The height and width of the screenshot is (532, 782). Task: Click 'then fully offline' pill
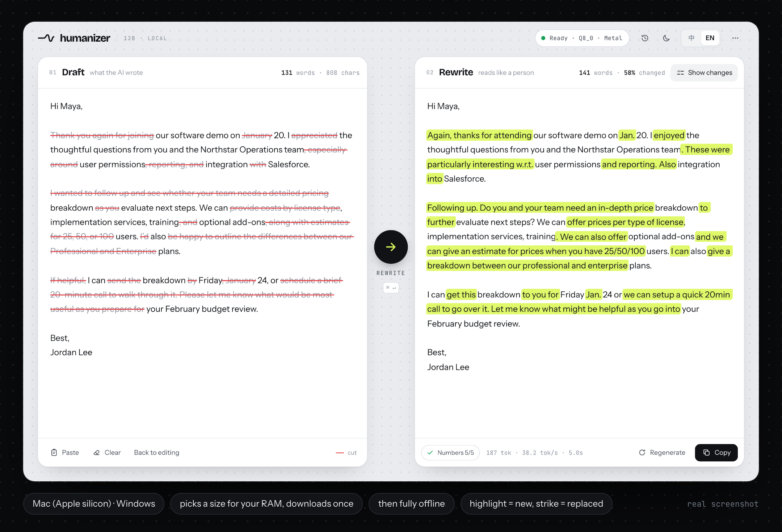[x=412, y=504]
